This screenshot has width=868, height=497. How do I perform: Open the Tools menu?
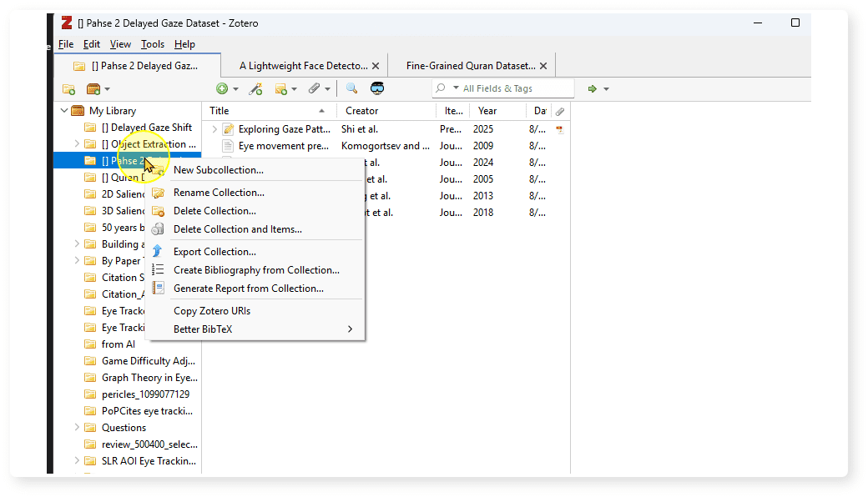152,44
